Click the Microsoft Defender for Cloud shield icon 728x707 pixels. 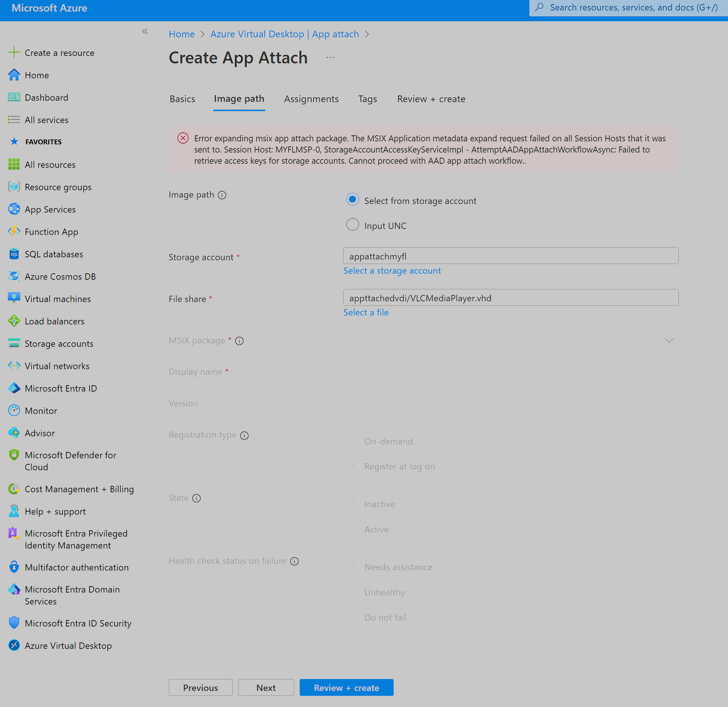(x=14, y=455)
